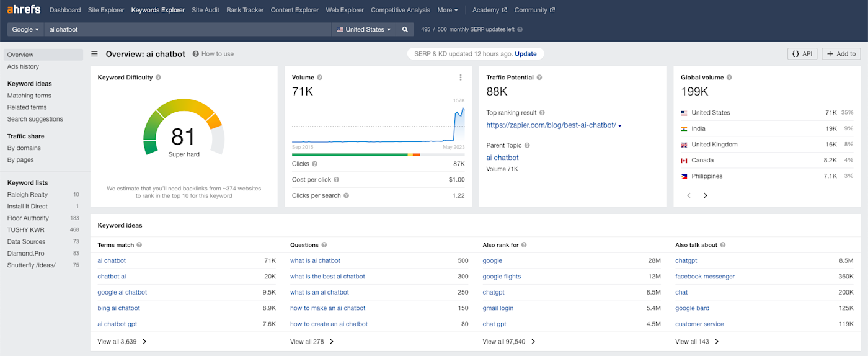The width and height of the screenshot is (868, 356).
Task: Select Matching terms in sidebar
Action: coord(29,96)
